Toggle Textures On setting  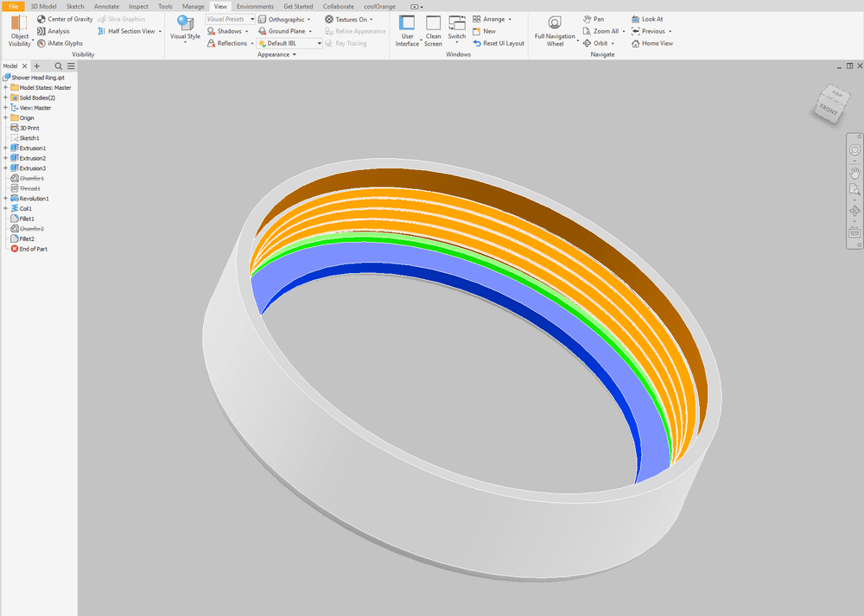[x=346, y=19]
